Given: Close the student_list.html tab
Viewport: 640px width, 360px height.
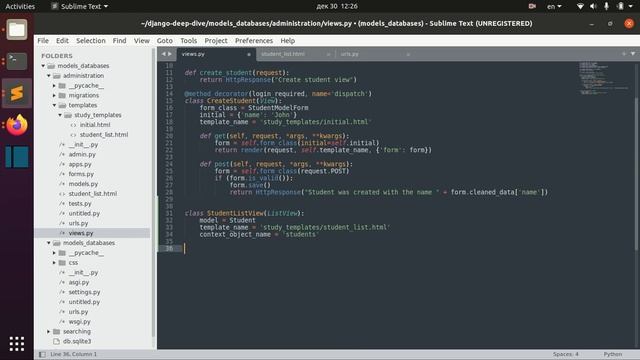Looking at the screenshot, I should pyautogui.click(x=328, y=54).
